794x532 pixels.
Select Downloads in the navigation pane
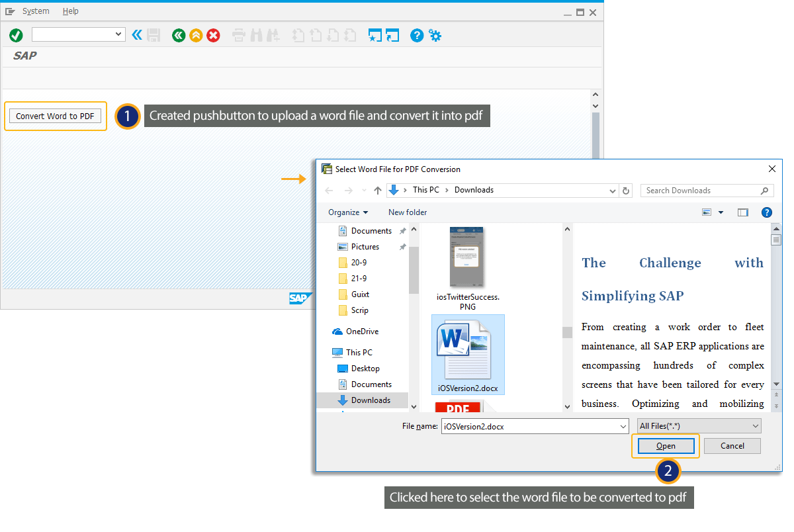pyautogui.click(x=363, y=400)
